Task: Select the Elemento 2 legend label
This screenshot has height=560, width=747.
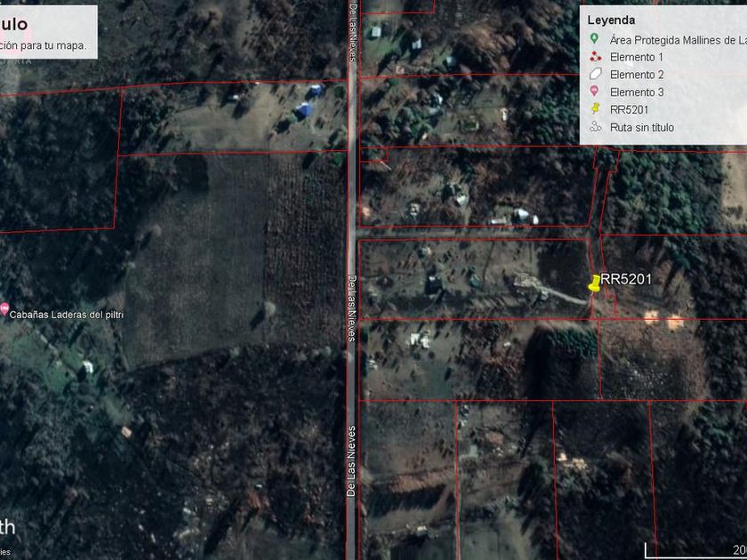Action: [637, 75]
